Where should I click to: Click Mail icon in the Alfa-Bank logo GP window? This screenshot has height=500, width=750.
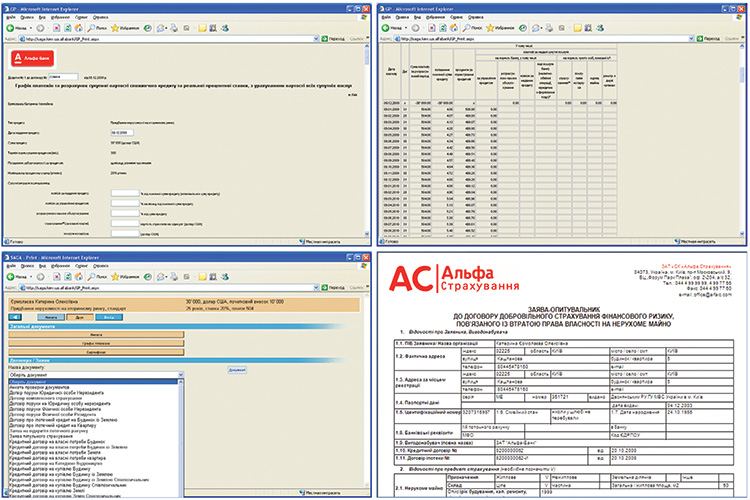tap(160, 28)
